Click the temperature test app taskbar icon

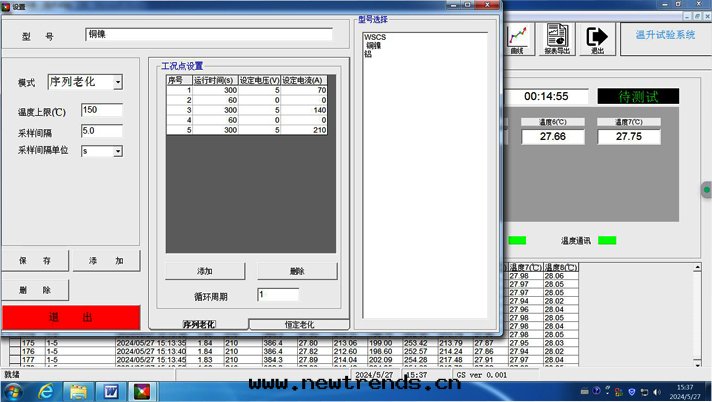pyautogui.click(x=142, y=391)
